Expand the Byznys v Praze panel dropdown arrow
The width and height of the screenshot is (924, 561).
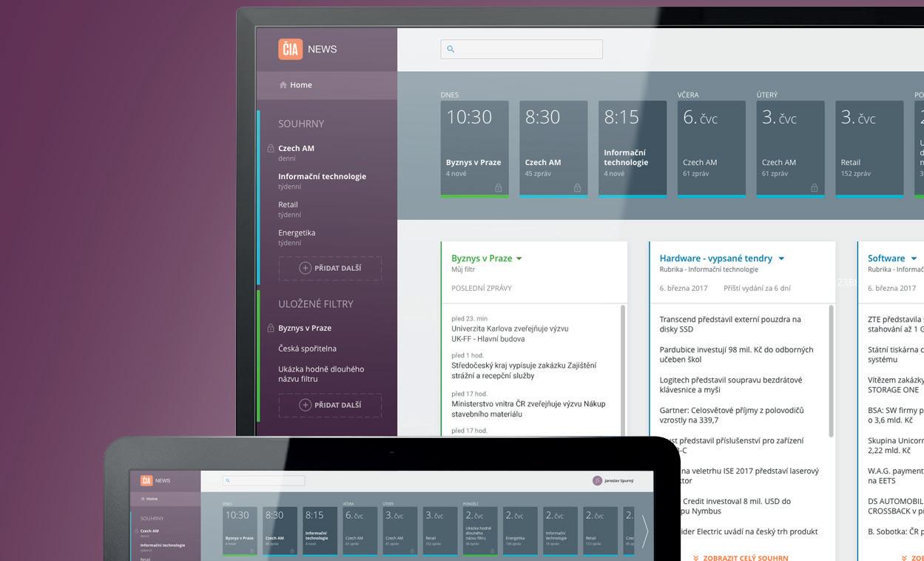point(519,259)
